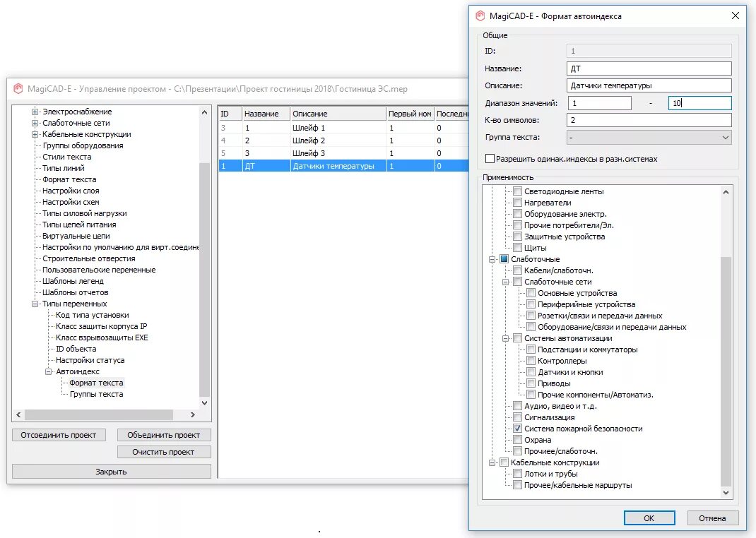
Task: Click the Отмена button
Action: tap(712, 518)
